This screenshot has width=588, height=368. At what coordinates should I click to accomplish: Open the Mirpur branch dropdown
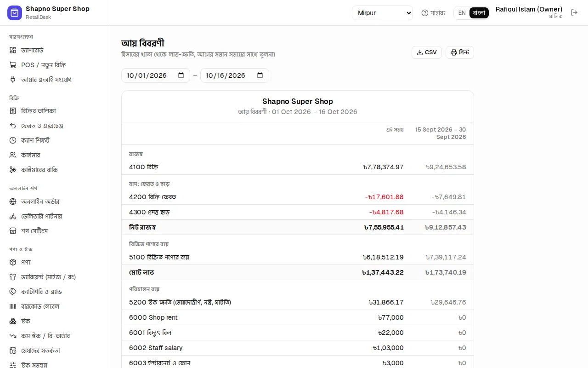click(383, 13)
